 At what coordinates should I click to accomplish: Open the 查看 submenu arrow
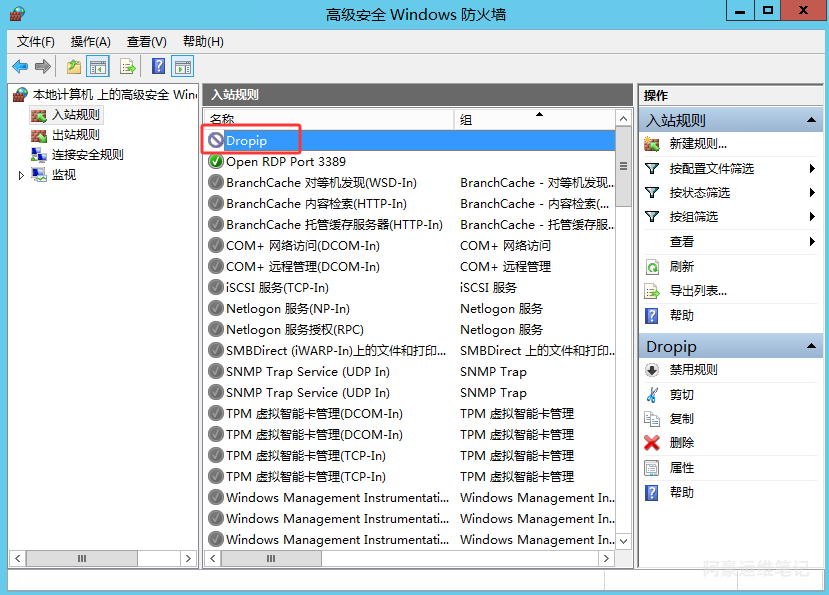[812, 242]
